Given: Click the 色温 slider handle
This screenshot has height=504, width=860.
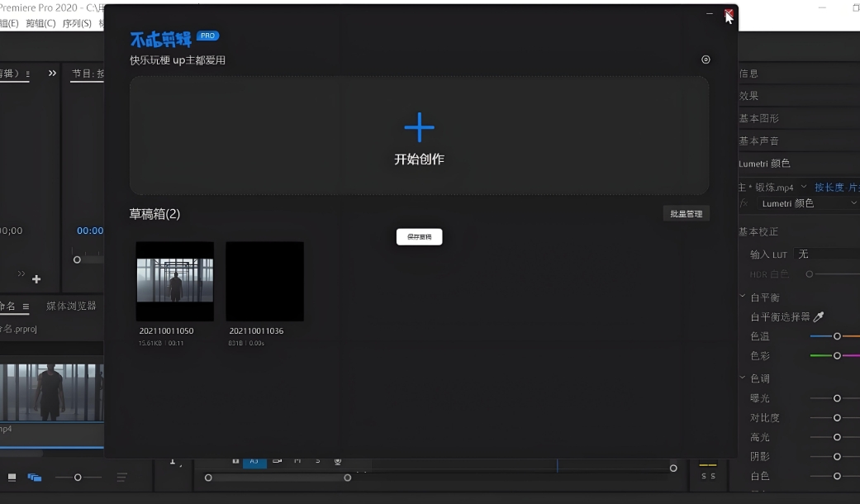Looking at the screenshot, I should coord(837,336).
